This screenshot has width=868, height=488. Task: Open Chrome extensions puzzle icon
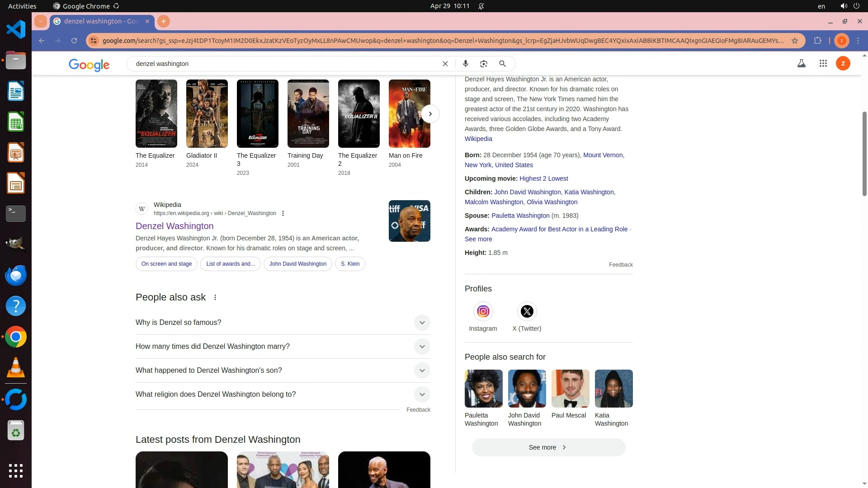click(817, 41)
